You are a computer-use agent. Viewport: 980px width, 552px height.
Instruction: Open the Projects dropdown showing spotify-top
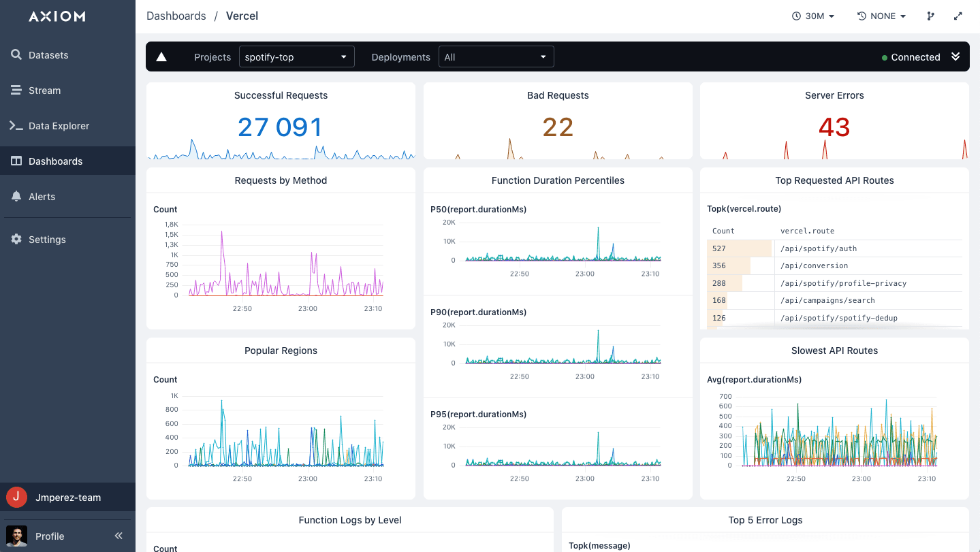pos(297,57)
